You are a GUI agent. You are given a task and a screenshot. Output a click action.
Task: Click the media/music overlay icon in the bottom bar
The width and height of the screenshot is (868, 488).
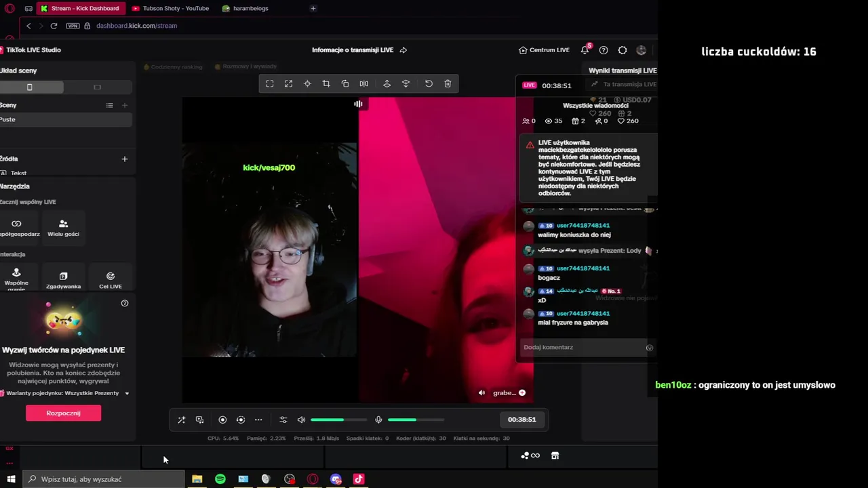pos(199,420)
